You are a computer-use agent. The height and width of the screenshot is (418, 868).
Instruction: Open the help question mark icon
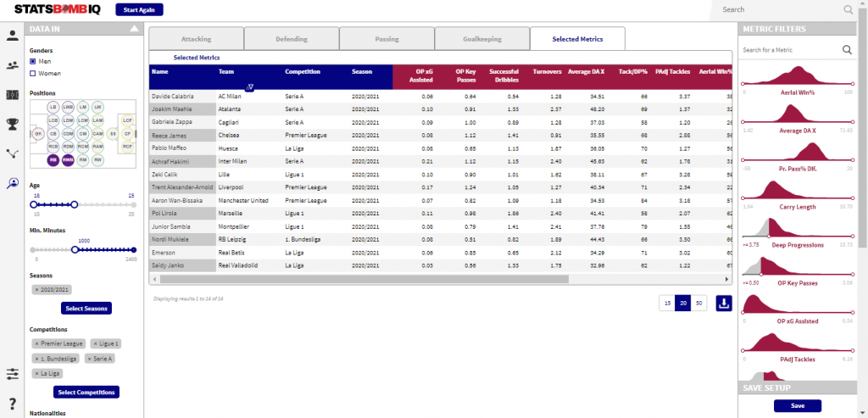pyautogui.click(x=12, y=404)
